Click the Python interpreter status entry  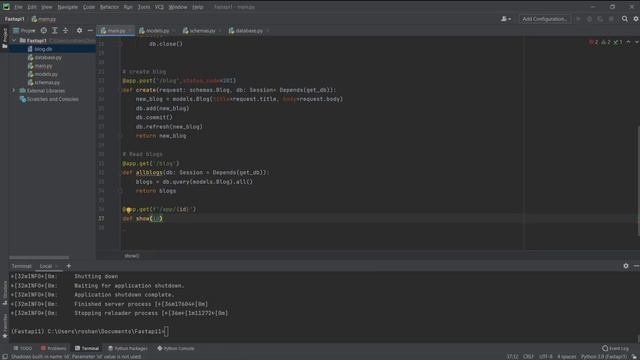pyautogui.click(x=603, y=357)
